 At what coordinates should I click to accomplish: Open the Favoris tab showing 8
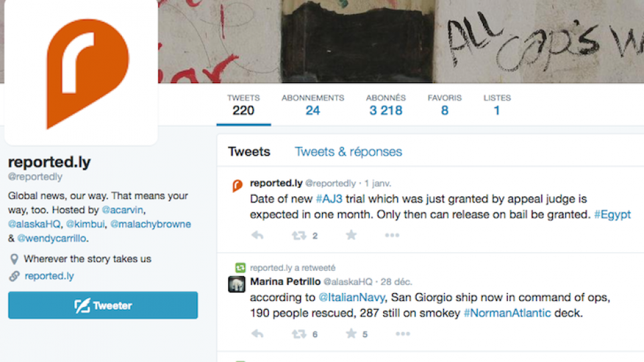pos(444,105)
